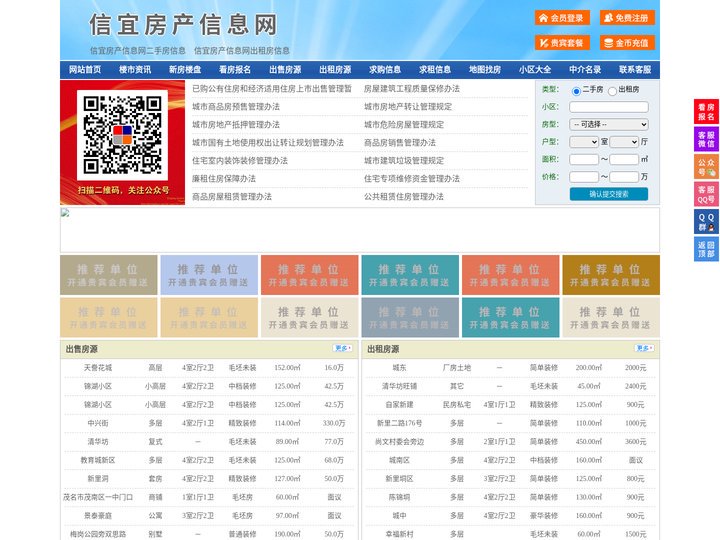Open the 出售房源 navigation item
720x540 pixels.
point(285,70)
